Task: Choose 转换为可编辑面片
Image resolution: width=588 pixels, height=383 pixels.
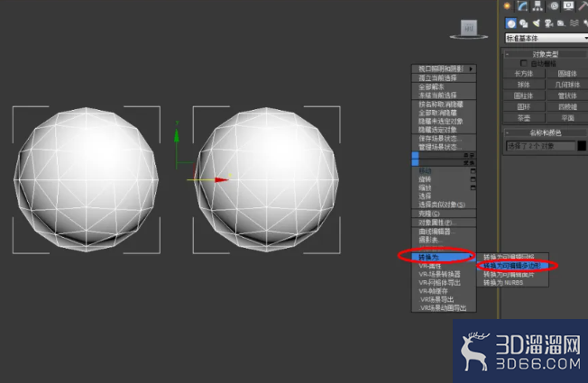Action: click(512, 274)
